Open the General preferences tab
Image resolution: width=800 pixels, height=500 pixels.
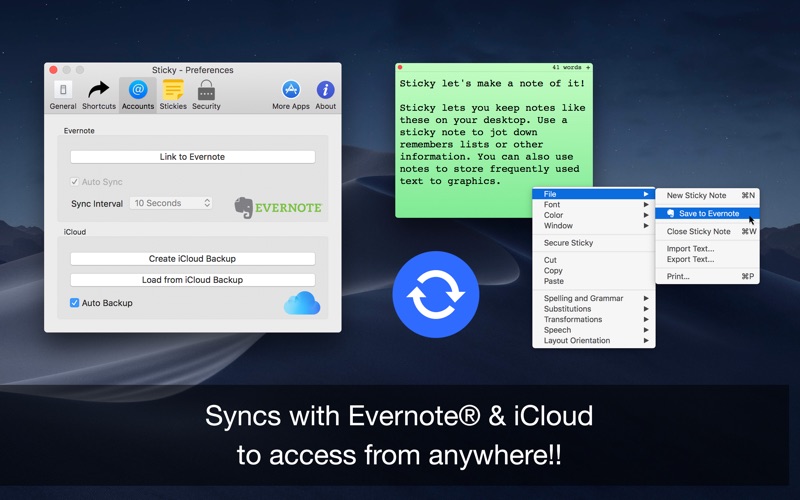pyautogui.click(x=63, y=95)
